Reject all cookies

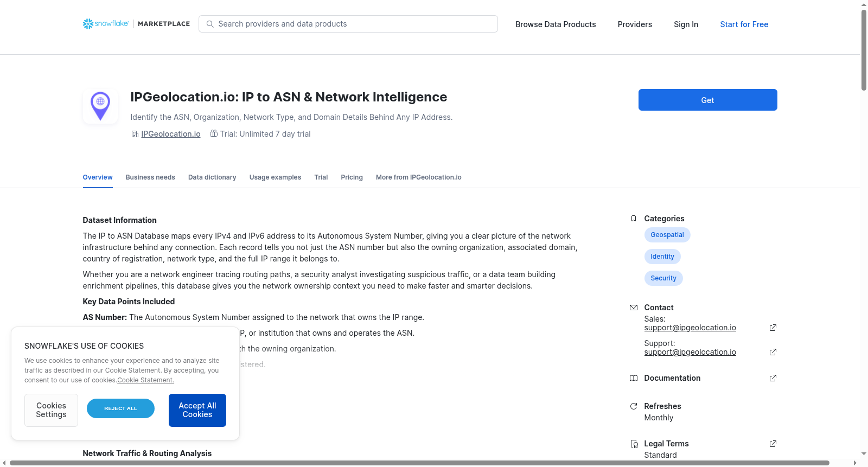[120, 408]
